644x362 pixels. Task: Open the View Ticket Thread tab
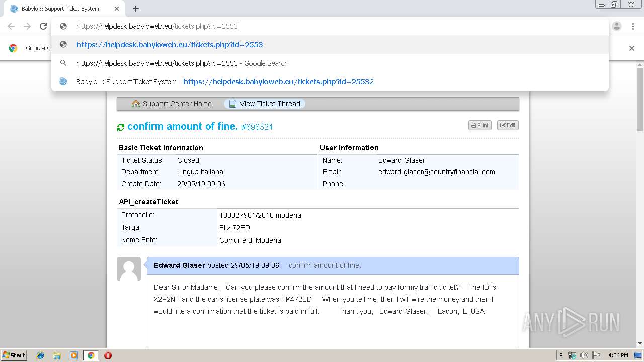click(265, 104)
